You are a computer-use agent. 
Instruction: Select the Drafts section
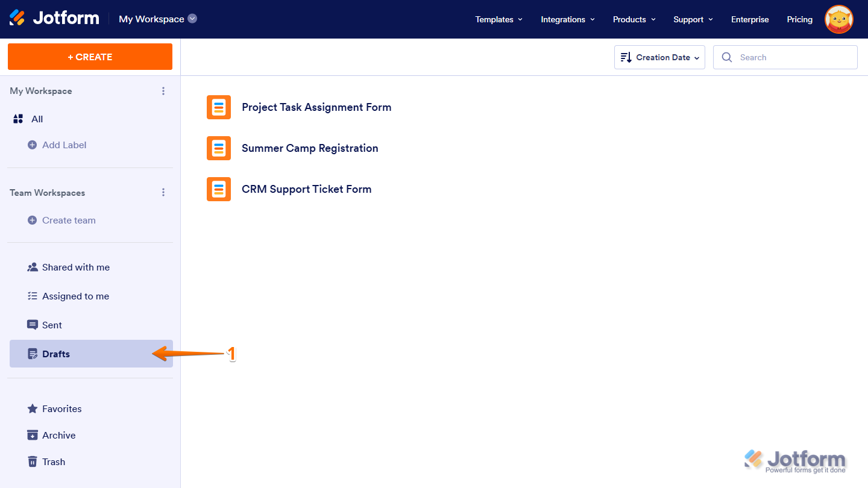[x=91, y=354]
